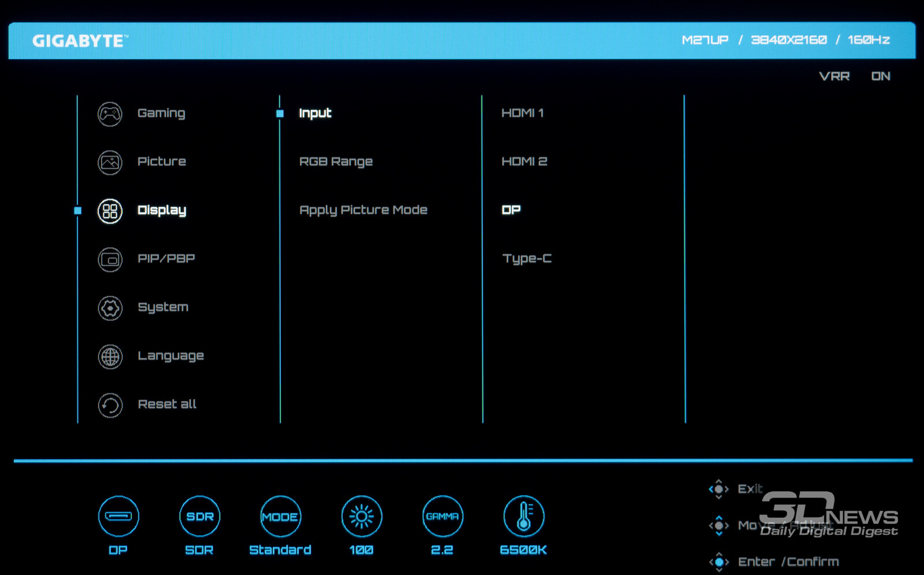924x575 pixels.
Task: Select the Gaming controller icon
Action: (110, 114)
